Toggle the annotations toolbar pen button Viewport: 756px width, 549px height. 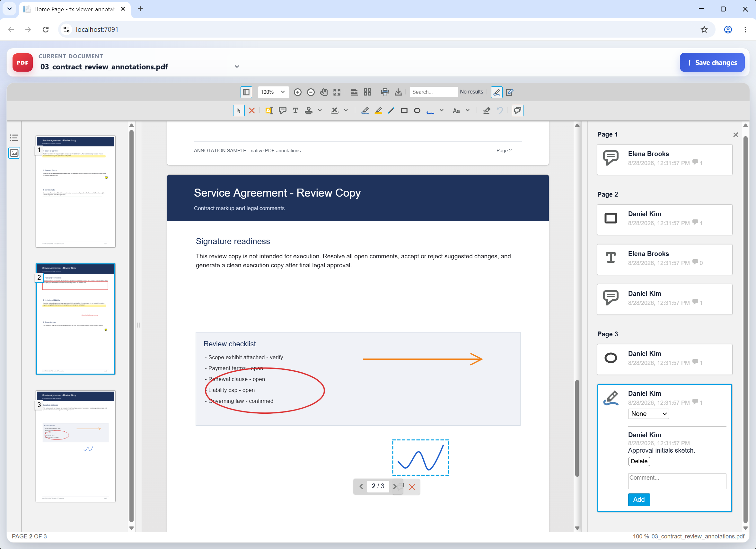click(x=497, y=92)
